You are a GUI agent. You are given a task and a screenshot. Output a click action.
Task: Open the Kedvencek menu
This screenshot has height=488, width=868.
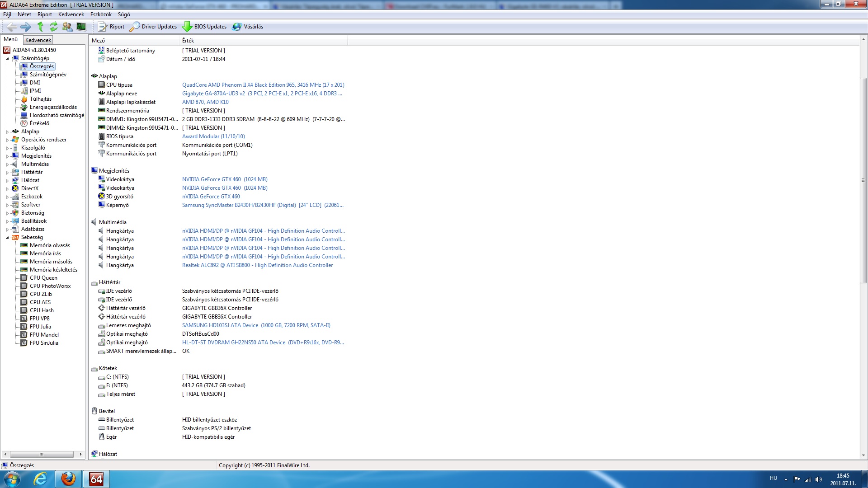tap(71, 14)
